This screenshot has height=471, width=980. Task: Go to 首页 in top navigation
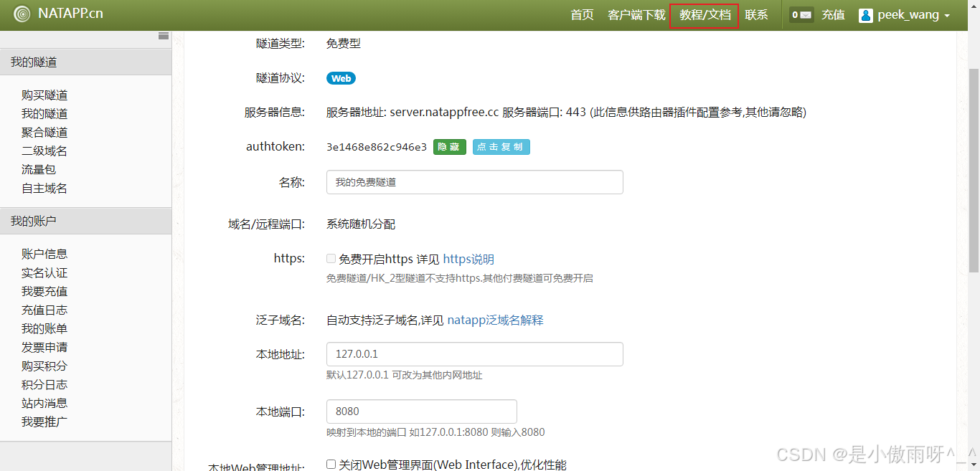(x=582, y=15)
